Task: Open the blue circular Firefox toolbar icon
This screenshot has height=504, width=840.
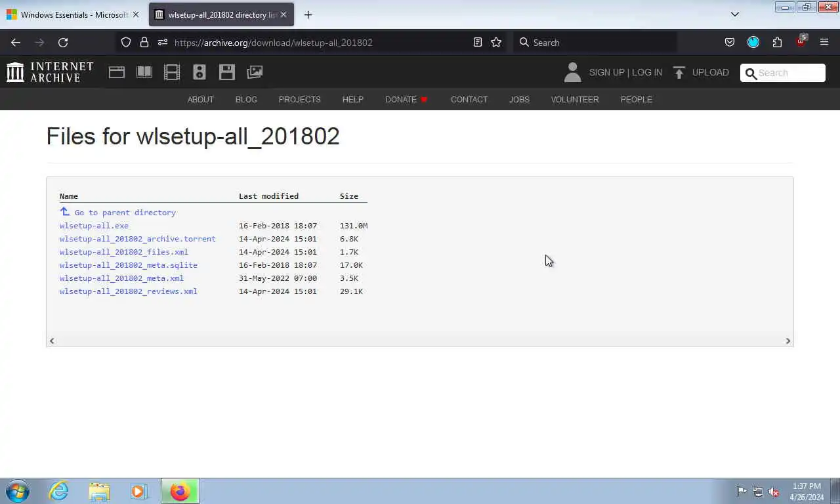Action: pos(753,43)
